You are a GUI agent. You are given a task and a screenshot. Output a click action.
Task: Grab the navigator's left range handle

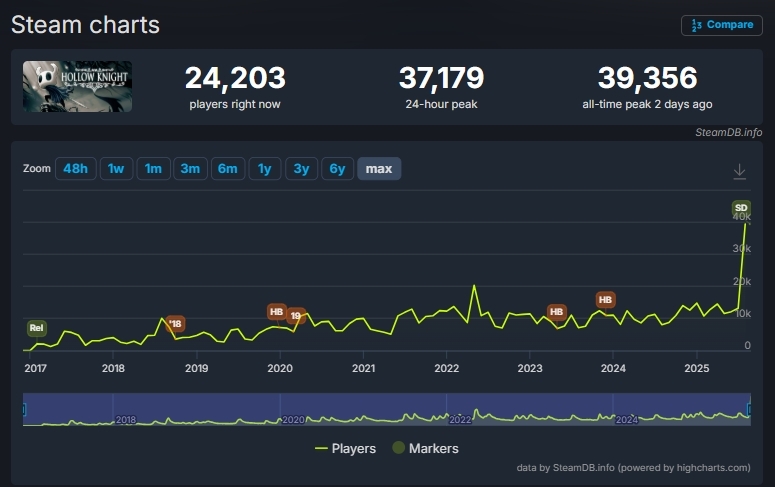coord(24,408)
